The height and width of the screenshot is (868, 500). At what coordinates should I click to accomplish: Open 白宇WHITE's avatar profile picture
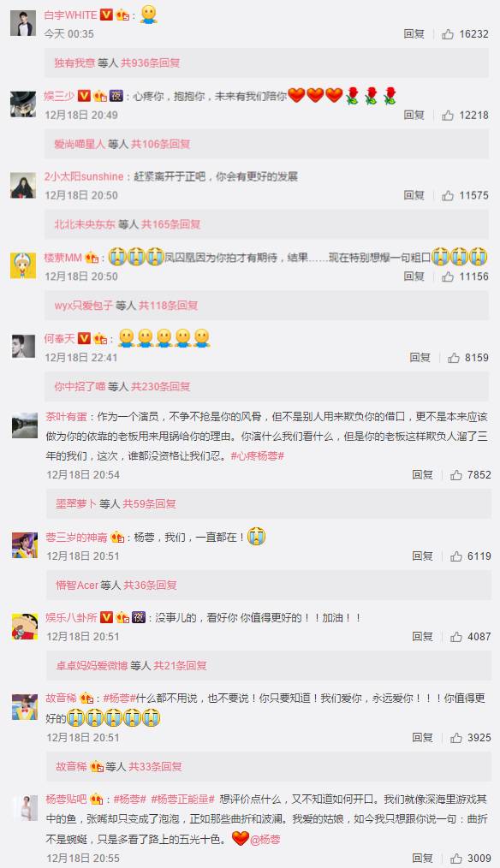23,23
